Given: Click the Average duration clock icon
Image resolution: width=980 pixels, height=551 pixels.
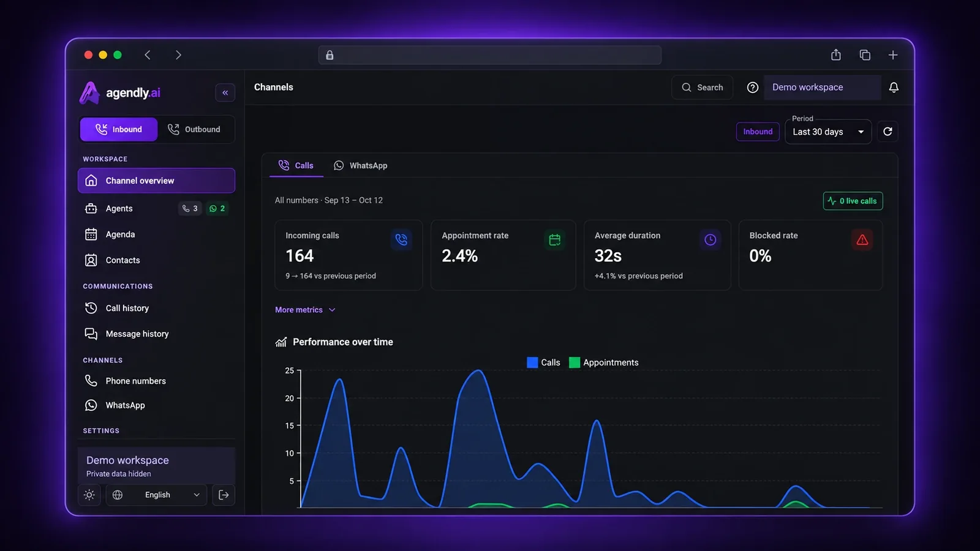Looking at the screenshot, I should [710, 240].
